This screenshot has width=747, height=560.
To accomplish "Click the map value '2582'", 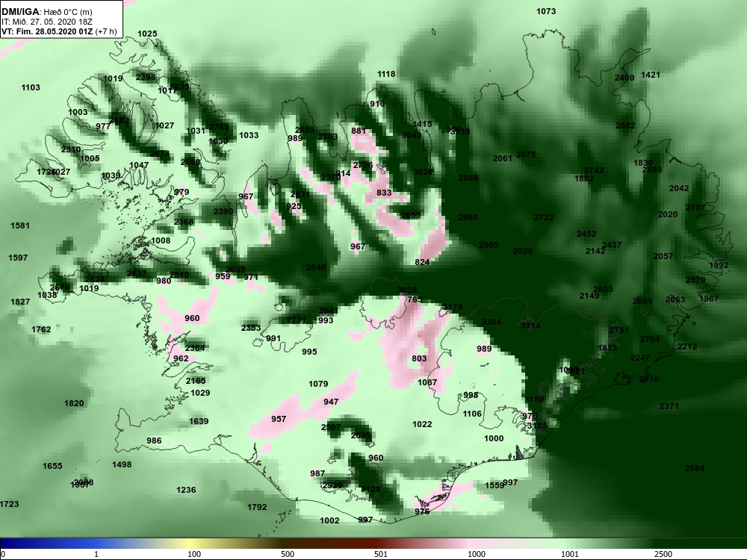I will (x=625, y=125).
